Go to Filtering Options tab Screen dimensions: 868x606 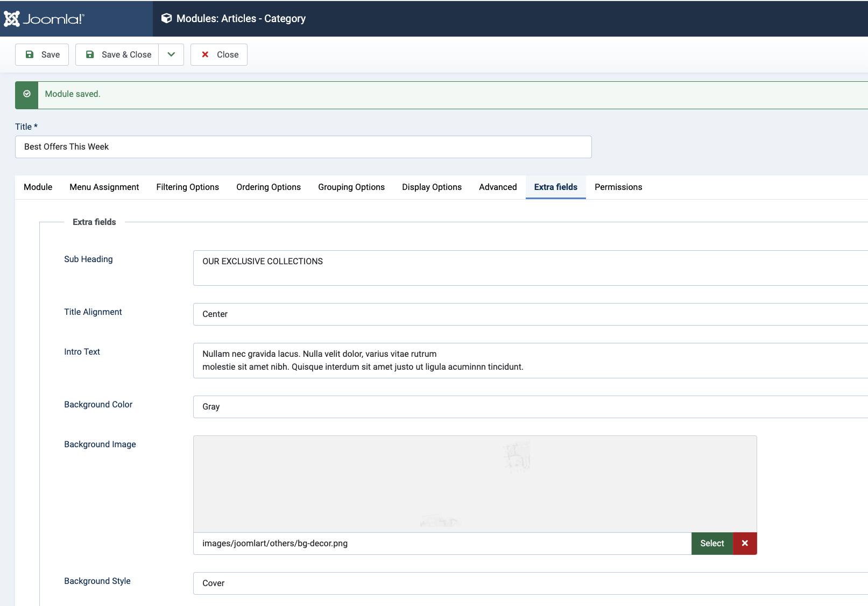pos(188,187)
